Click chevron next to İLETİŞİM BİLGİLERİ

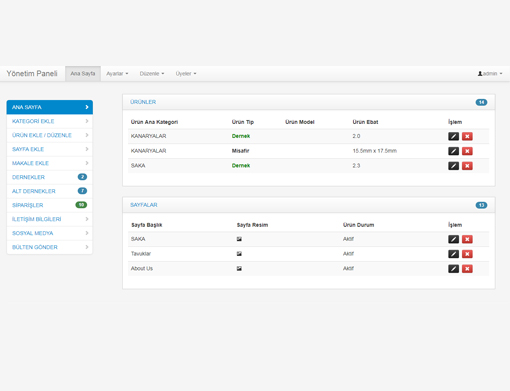tap(87, 219)
